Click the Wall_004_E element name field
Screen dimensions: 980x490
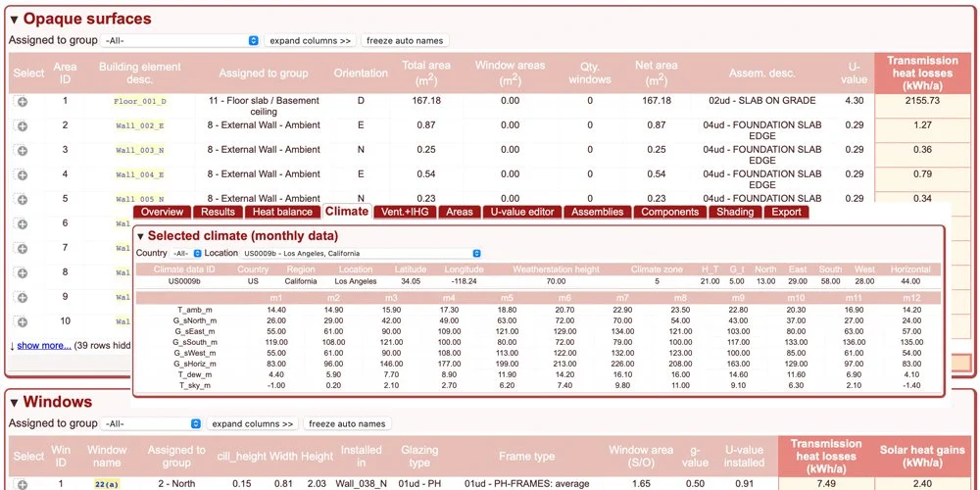(x=140, y=174)
